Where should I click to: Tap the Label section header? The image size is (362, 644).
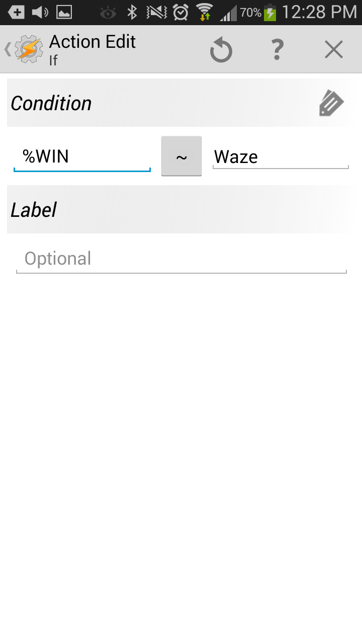tap(181, 209)
